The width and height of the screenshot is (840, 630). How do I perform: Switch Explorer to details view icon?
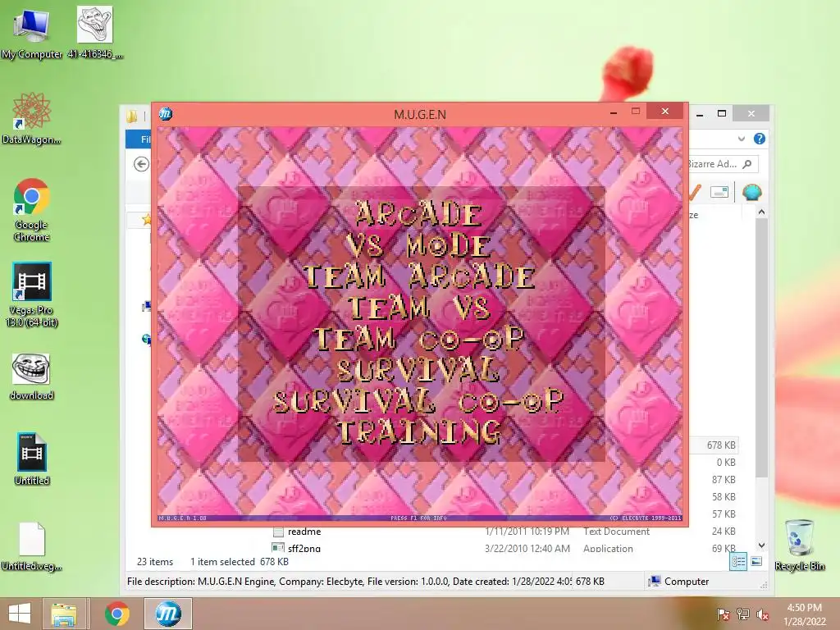tap(738, 561)
